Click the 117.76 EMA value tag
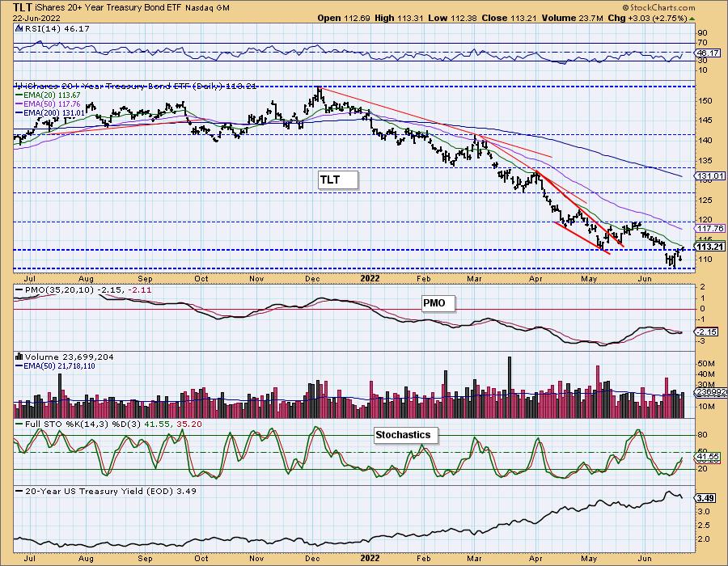 pos(710,229)
